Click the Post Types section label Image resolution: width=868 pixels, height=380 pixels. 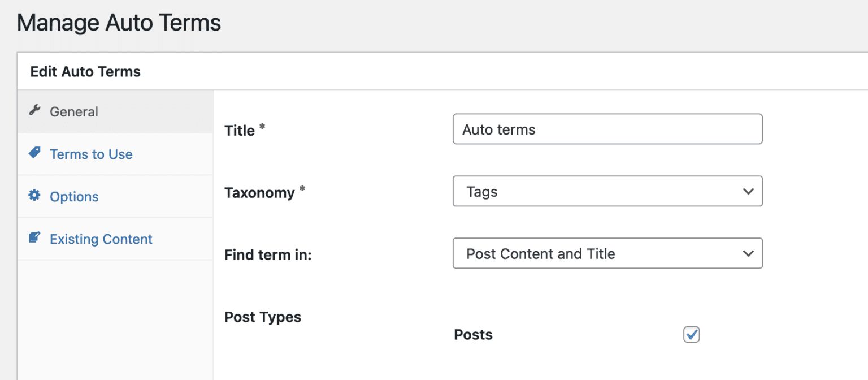tap(263, 317)
